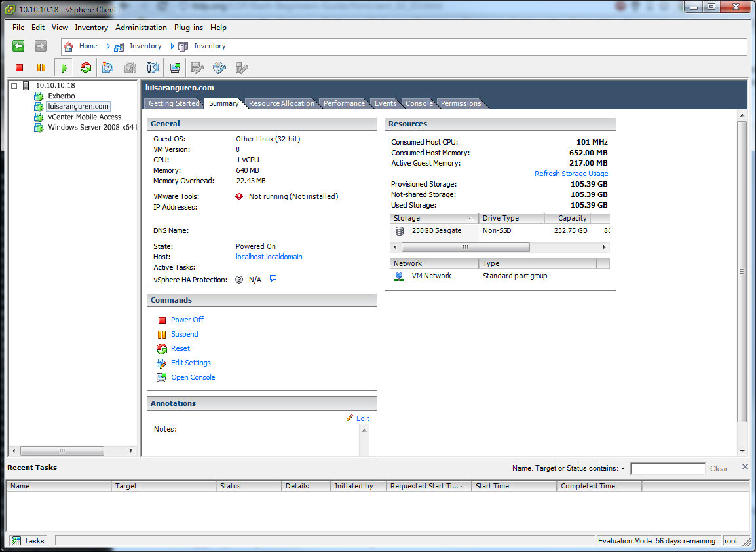The width and height of the screenshot is (756, 552).
Task: Open the Snapshot Manager toolbar icon
Action: pyautogui.click(x=153, y=67)
